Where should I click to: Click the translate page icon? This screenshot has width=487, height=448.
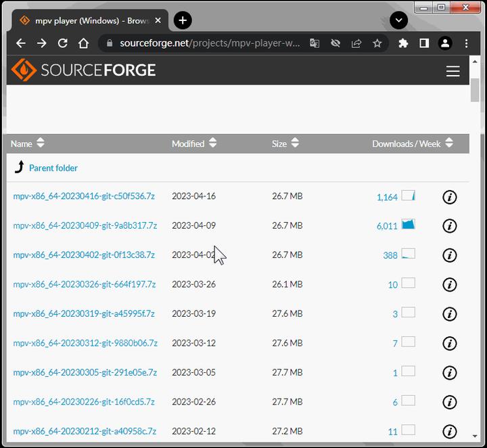click(315, 43)
